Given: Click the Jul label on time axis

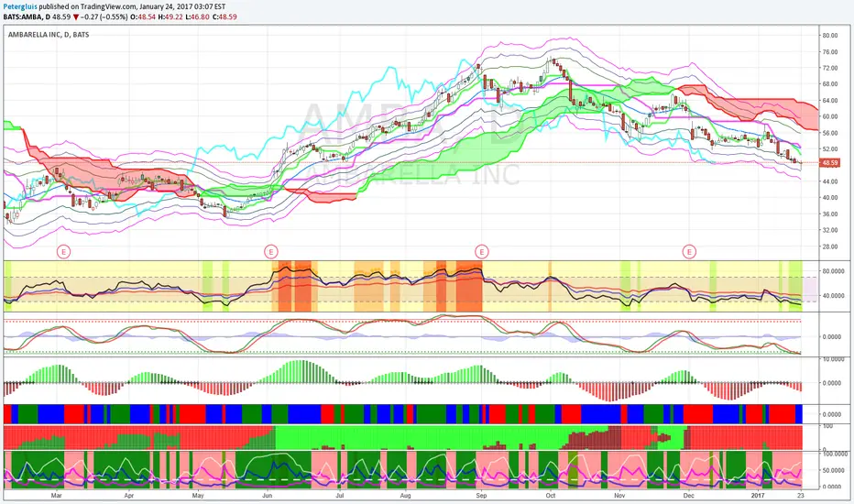Looking at the screenshot, I should (340, 496).
